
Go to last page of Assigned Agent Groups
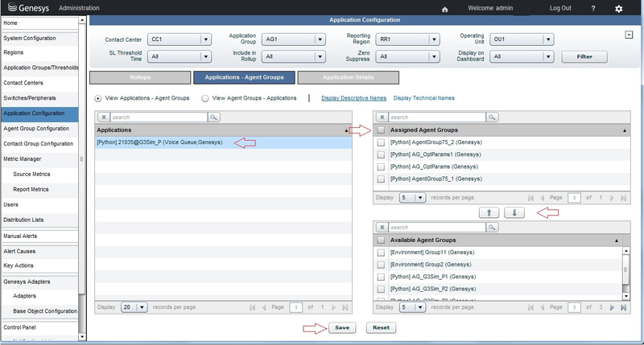point(623,198)
